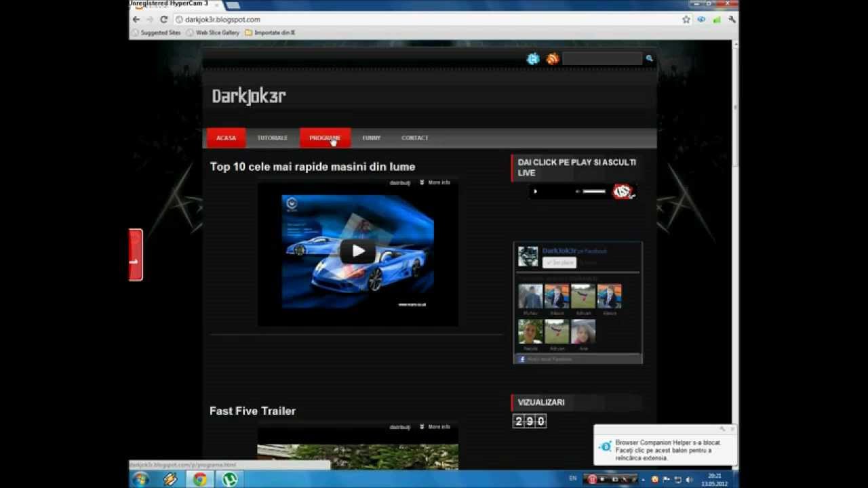Click the Action Center flag tray icon

coord(667,479)
